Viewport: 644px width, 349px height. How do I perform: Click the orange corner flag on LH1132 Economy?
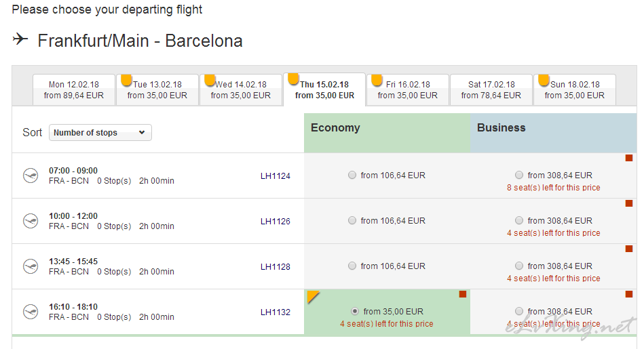pyautogui.click(x=313, y=297)
